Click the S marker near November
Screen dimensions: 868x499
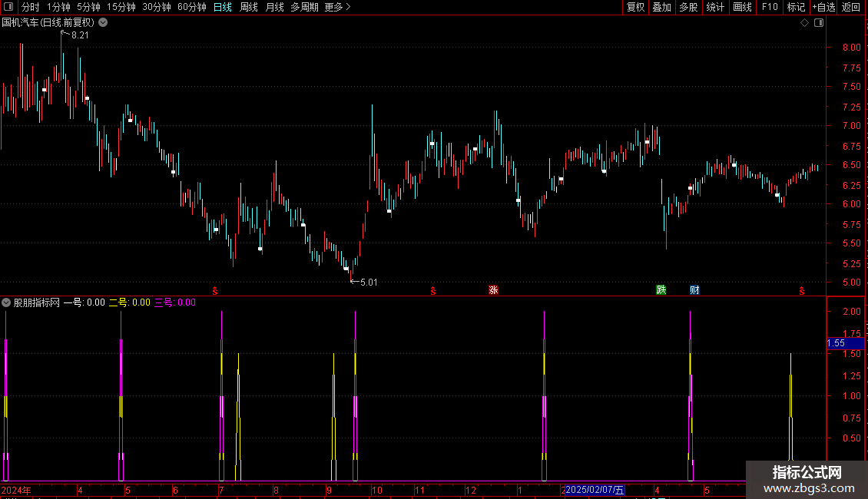pos(433,291)
